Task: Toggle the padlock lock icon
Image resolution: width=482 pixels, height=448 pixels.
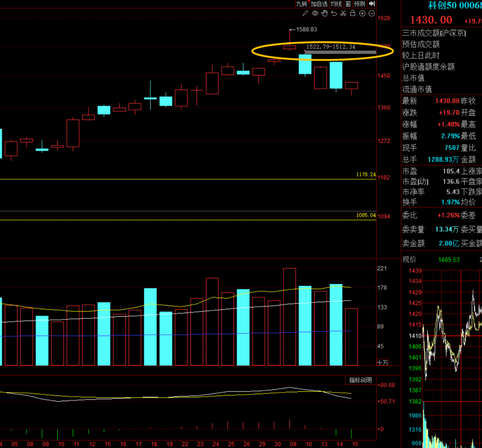Action: [353, 13]
